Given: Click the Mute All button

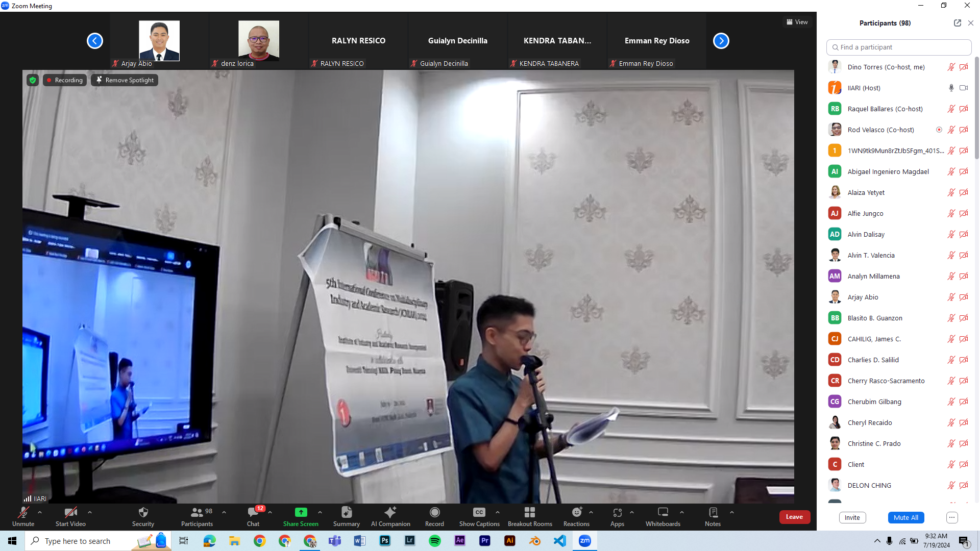Looking at the screenshot, I should point(905,517).
